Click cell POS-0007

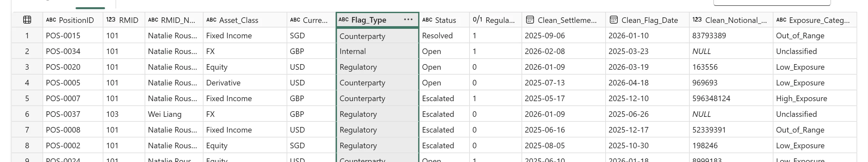click(73, 98)
